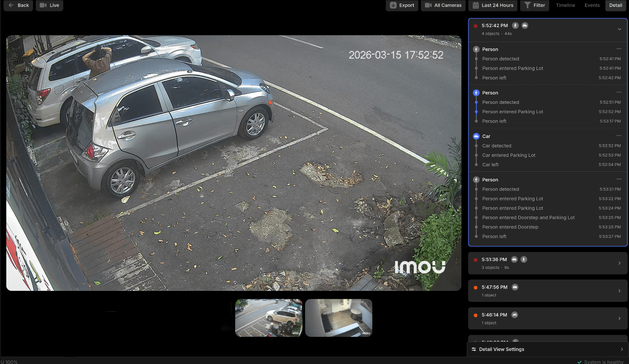Screen dimensions: 629x364
Task: Click the blue highlighted Person icon
Action: click(x=476, y=93)
